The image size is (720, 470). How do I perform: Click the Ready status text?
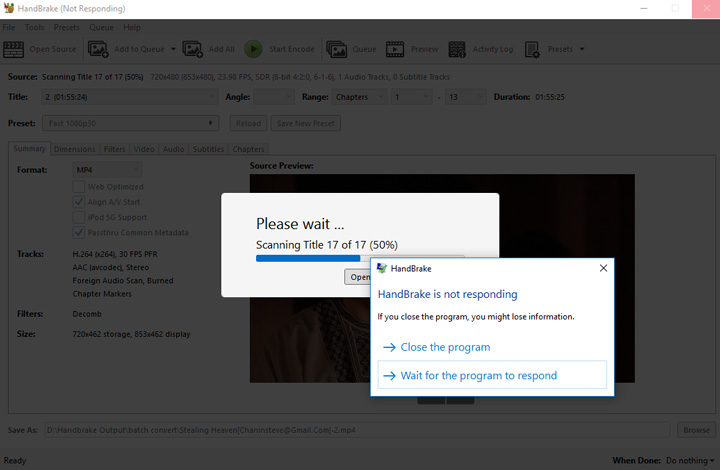[15, 460]
